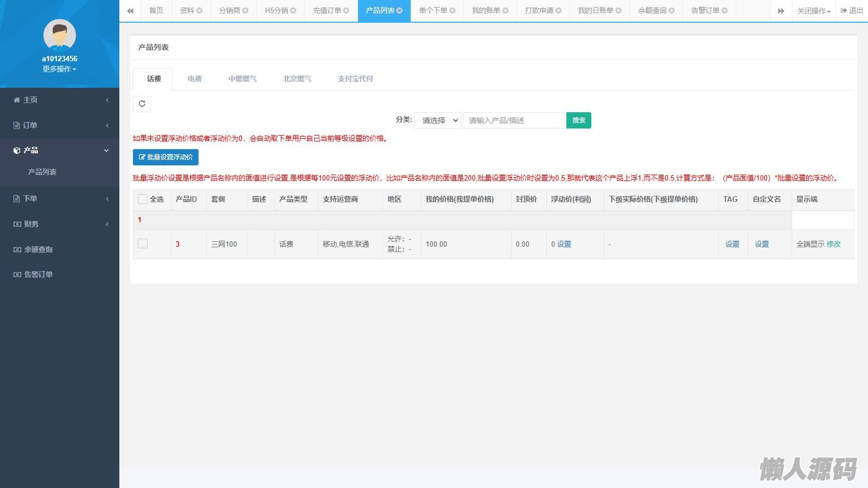Click the refresh icon above the search row

coord(142,104)
